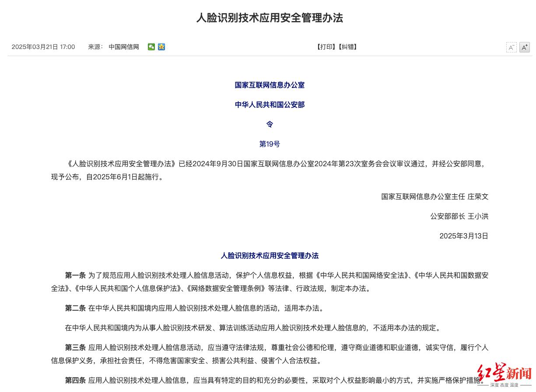This screenshot has height=392, width=536.
Task: Click the publish date 2025年03月21日 17:00
Action: pos(43,47)
